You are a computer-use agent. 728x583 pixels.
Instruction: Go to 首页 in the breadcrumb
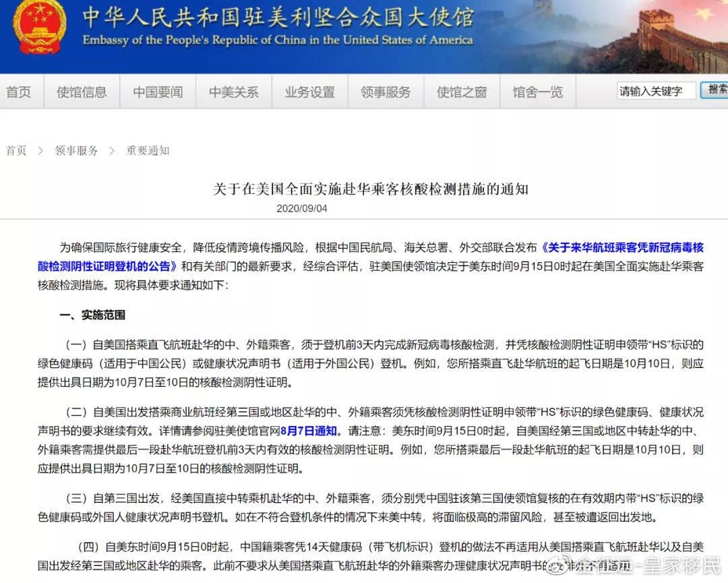click(16, 150)
